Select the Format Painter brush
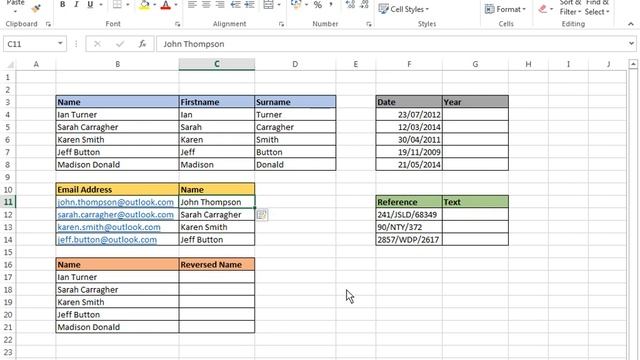The image size is (640, 360). pyautogui.click(x=36, y=7)
